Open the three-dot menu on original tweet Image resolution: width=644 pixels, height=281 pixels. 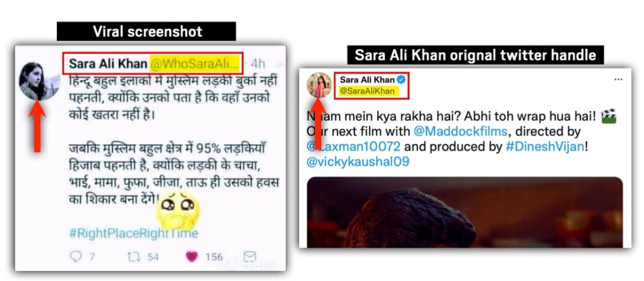pyautogui.click(x=618, y=79)
